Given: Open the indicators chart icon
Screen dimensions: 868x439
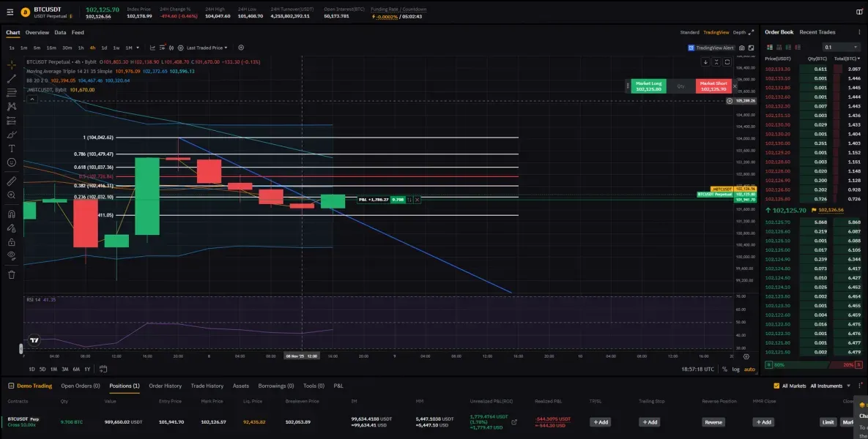Looking at the screenshot, I should 153,48.
